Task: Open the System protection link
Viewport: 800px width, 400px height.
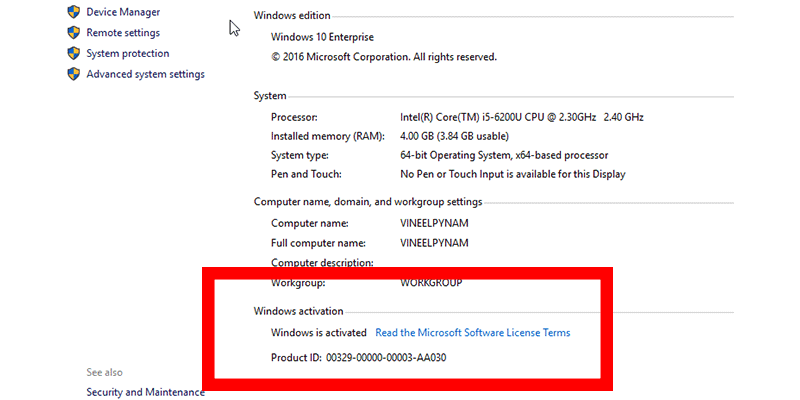Action: tap(127, 54)
